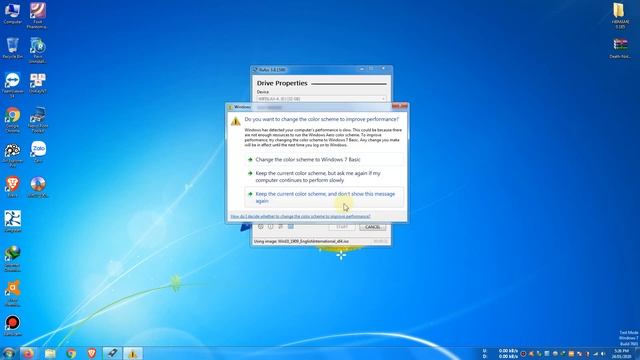The height and width of the screenshot is (360, 640).
Task: Open the Rufus settings icon
Action: (x=280, y=227)
